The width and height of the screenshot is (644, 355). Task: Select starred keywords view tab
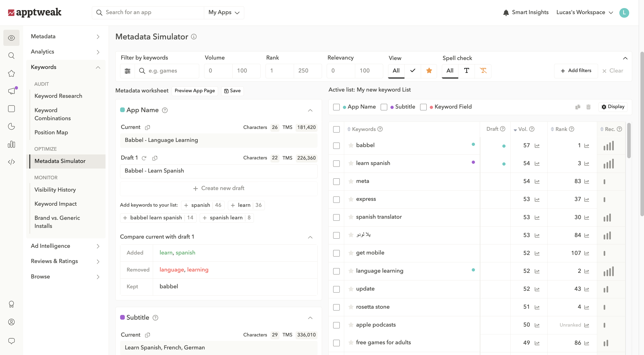click(429, 71)
